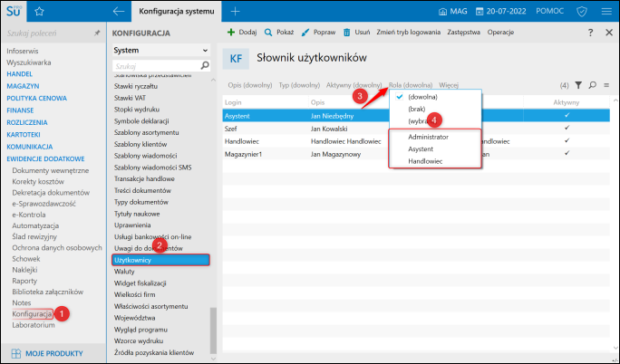Click the Usuń trash icon
Screen dimensions: 620x364
(x=347, y=33)
